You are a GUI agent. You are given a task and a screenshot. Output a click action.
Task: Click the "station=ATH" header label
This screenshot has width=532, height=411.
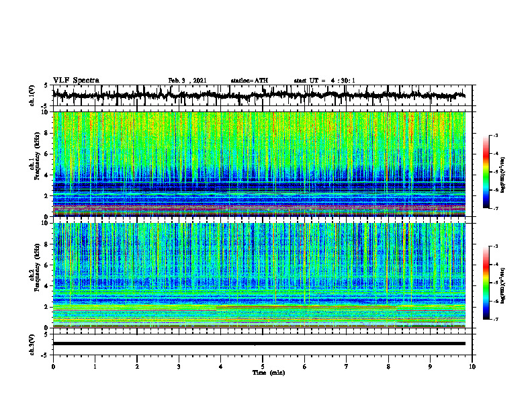click(x=249, y=81)
